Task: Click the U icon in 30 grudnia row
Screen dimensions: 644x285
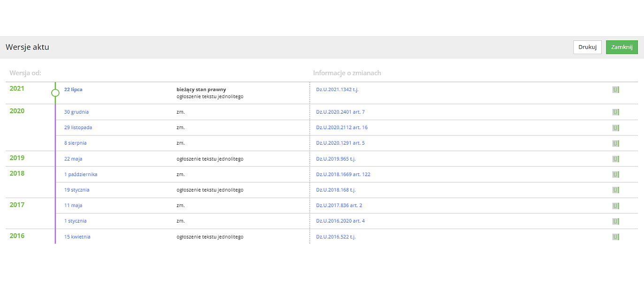Action: [615, 112]
